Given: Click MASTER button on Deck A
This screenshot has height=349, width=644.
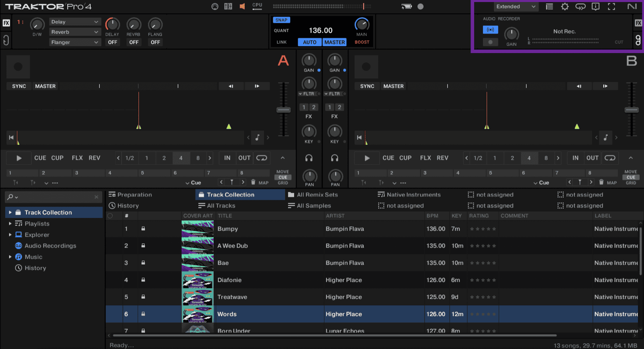Looking at the screenshot, I should (x=45, y=86).
